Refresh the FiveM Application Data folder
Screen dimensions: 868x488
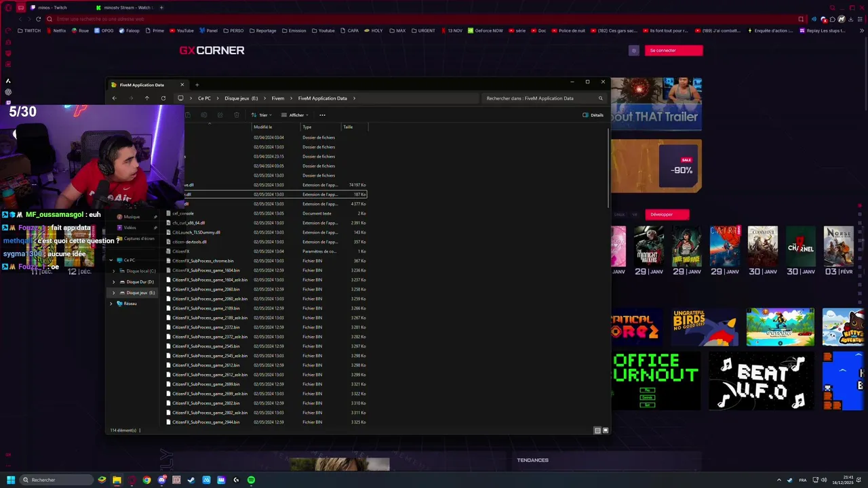(163, 98)
